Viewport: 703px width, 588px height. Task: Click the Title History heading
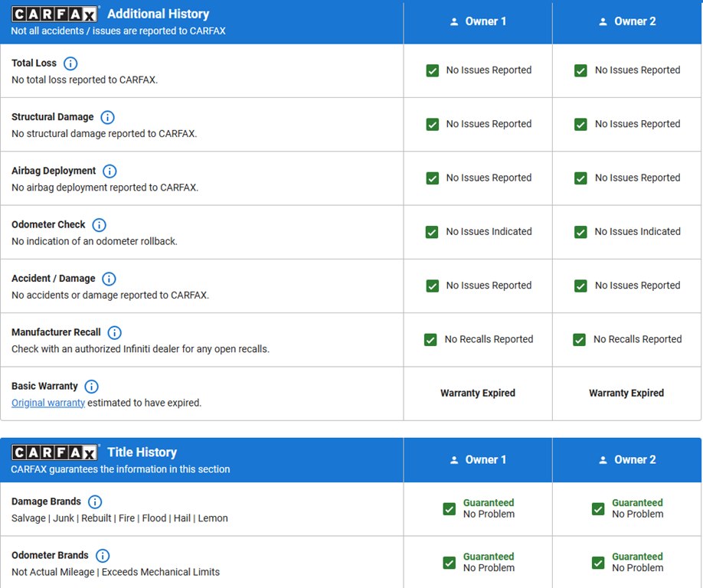point(142,452)
